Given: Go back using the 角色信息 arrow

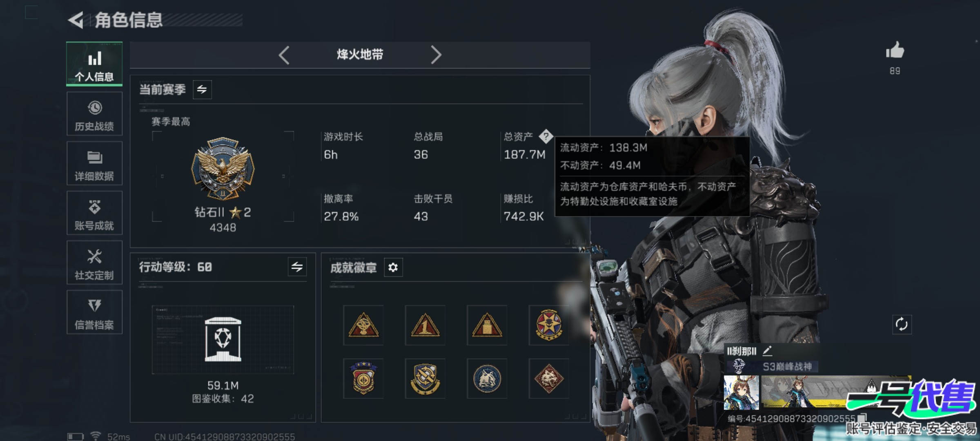Looking at the screenshot, I should click(x=76, y=20).
